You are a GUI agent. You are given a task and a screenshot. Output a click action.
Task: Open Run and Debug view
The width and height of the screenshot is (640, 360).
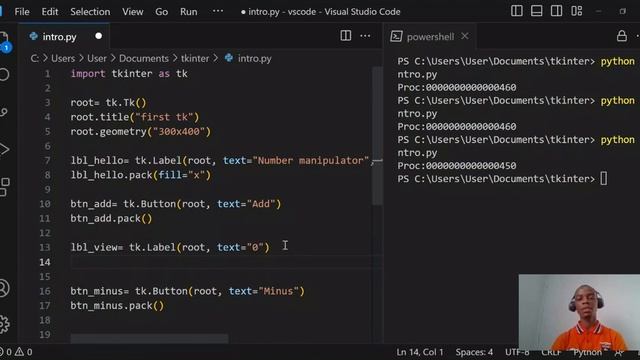(x=4, y=149)
